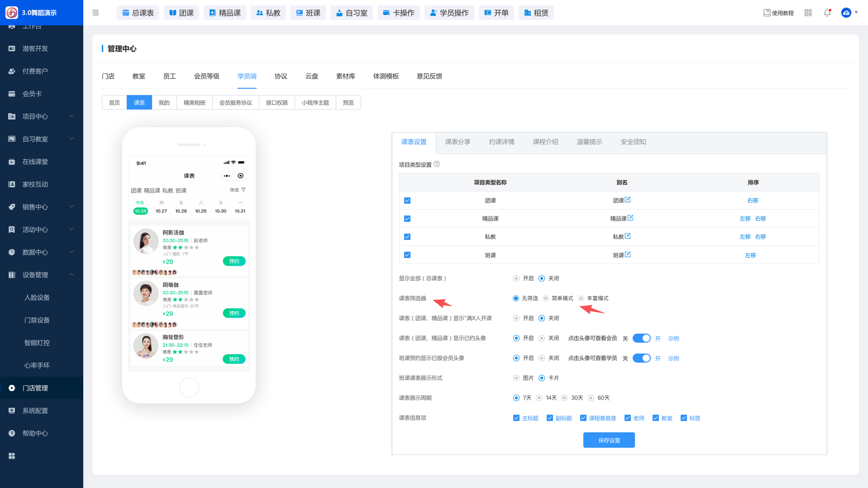Click 右移 link for 团课 row
This screenshot has width=868, height=488.
point(753,201)
